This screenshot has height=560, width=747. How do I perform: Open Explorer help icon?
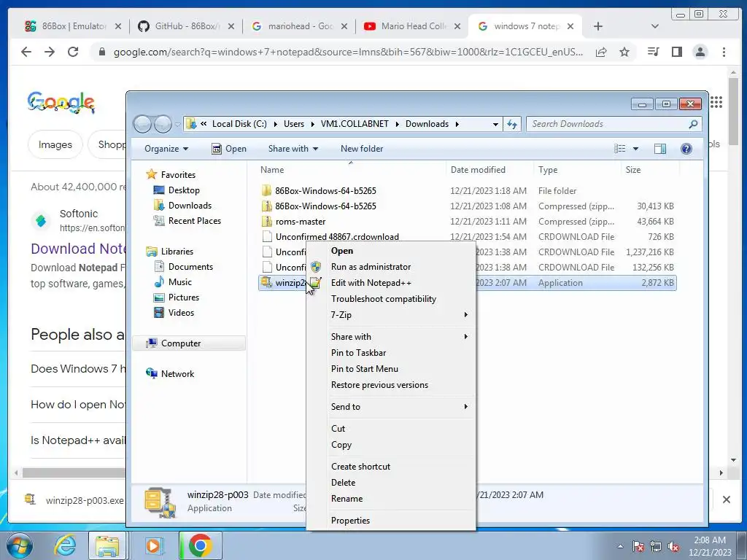tap(686, 149)
